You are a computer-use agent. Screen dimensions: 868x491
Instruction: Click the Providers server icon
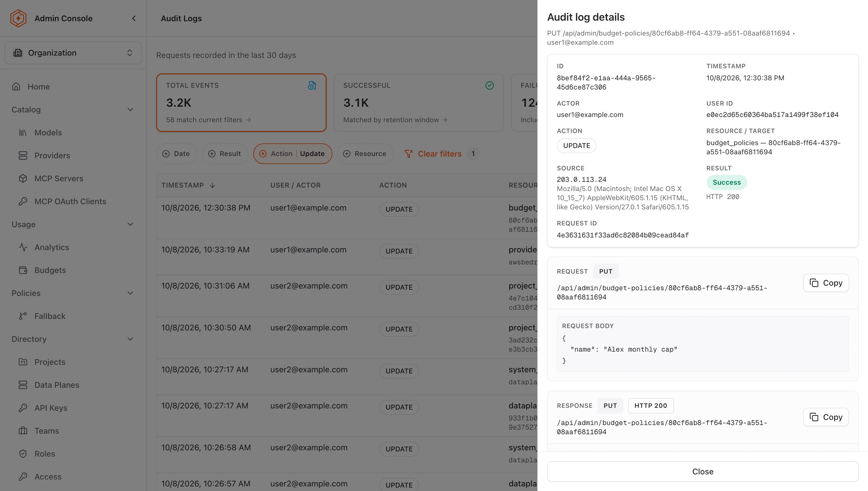coord(23,155)
